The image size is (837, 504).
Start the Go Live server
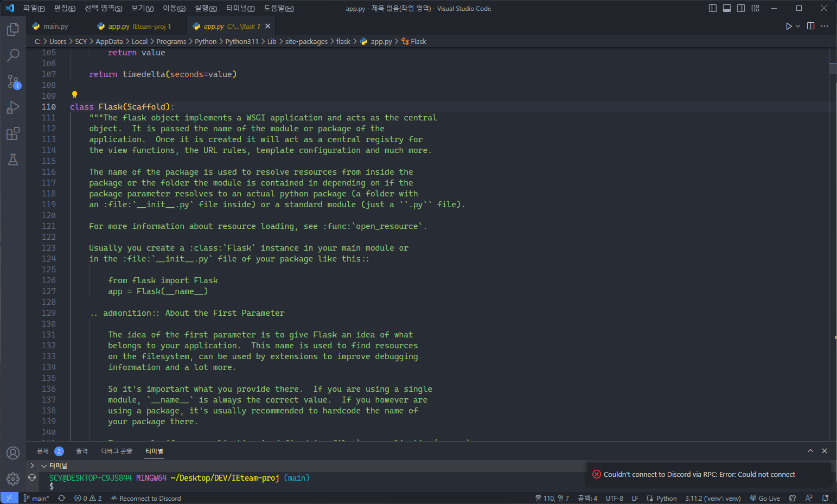[x=765, y=498]
